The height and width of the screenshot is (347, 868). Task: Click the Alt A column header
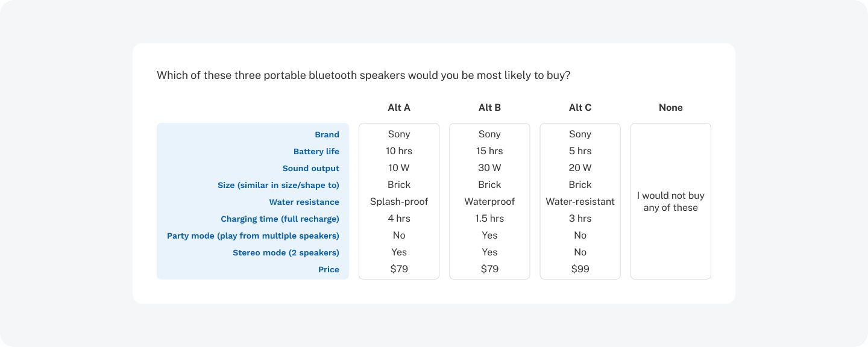(x=399, y=108)
